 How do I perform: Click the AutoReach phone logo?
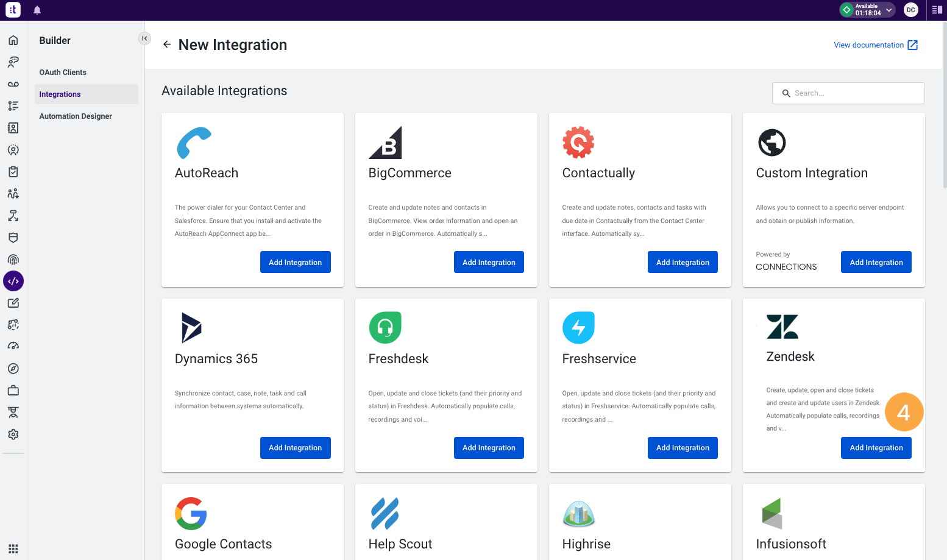point(194,143)
